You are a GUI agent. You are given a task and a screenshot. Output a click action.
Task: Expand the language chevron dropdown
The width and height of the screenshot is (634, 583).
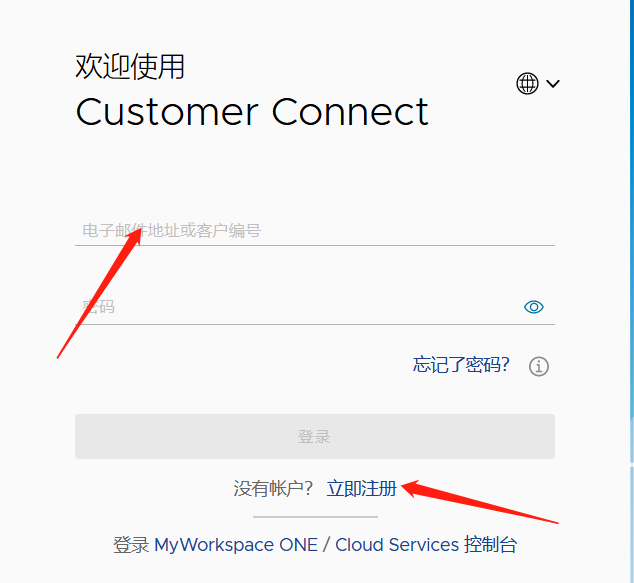click(553, 84)
